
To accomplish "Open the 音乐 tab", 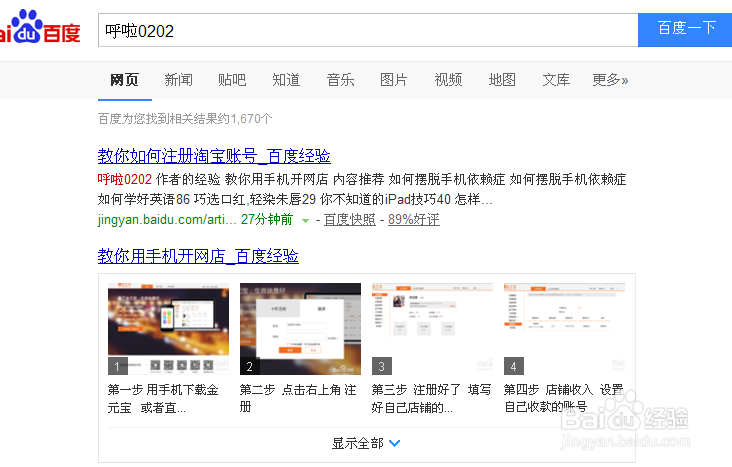I will (x=340, y=80).
